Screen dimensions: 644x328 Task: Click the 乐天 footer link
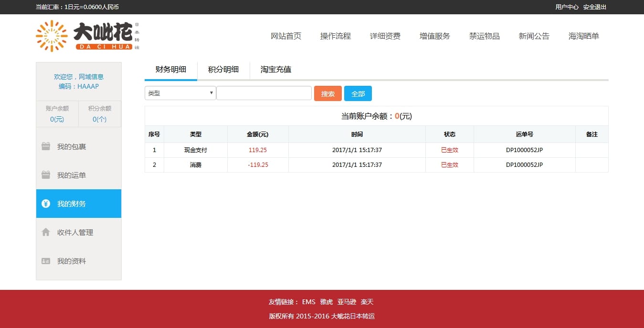[x=367, y=302]
